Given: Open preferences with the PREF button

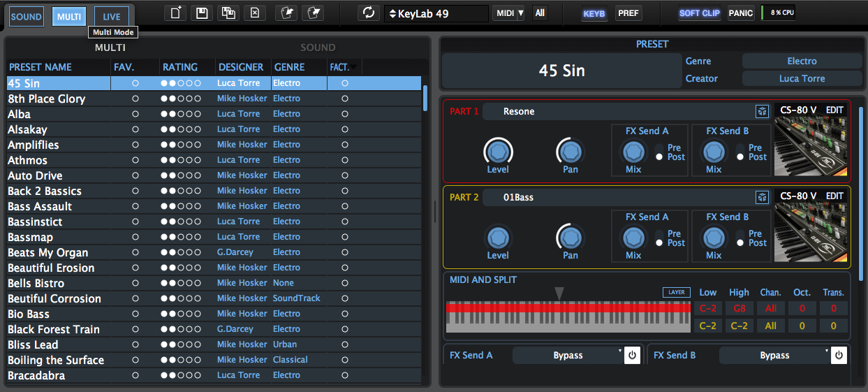Looking at the screenshot, I should pos(628,13).
